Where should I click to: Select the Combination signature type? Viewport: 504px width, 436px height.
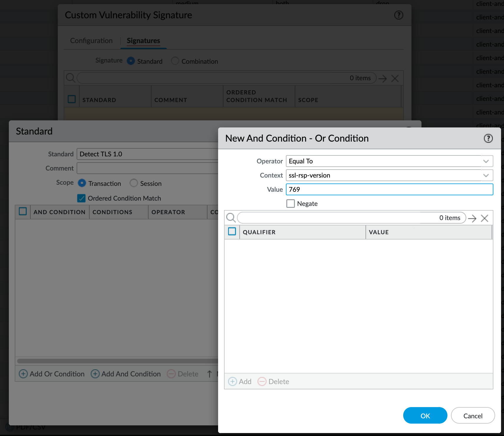coord(175,61)
